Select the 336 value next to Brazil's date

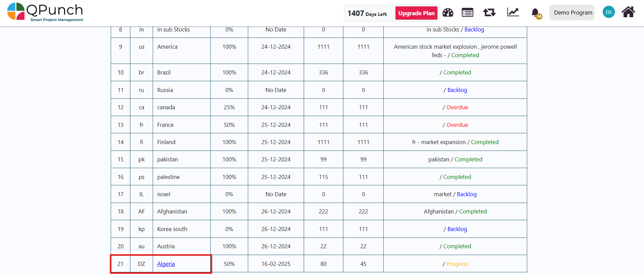(323, 72)
